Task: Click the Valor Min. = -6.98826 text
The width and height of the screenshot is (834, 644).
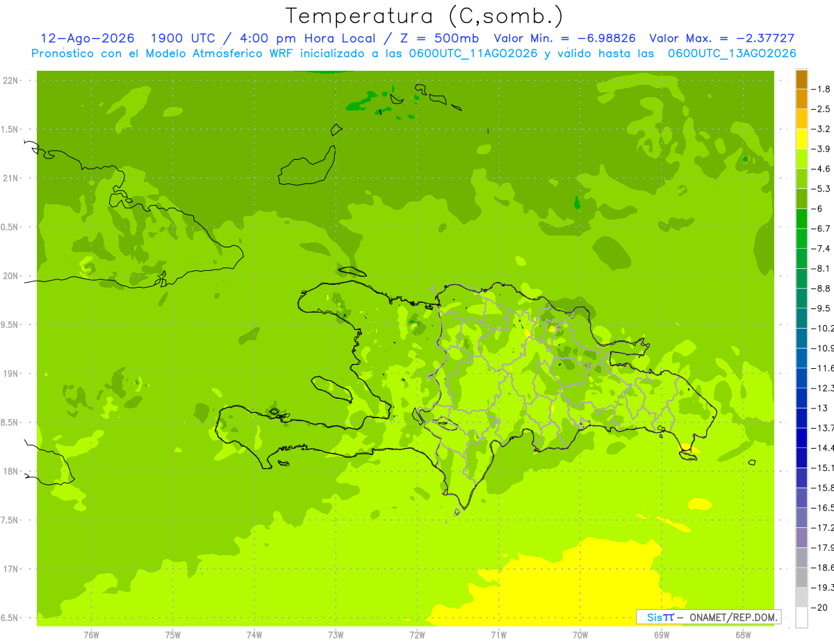Action: click(x=564, y=39)
